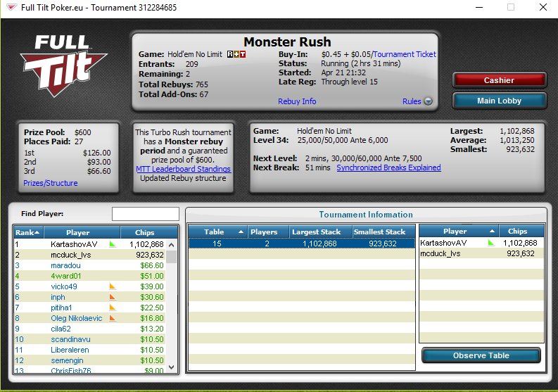The image size is (558, 392).
Task: Click the orange flag icon beside inph
Action: point(113,297)
